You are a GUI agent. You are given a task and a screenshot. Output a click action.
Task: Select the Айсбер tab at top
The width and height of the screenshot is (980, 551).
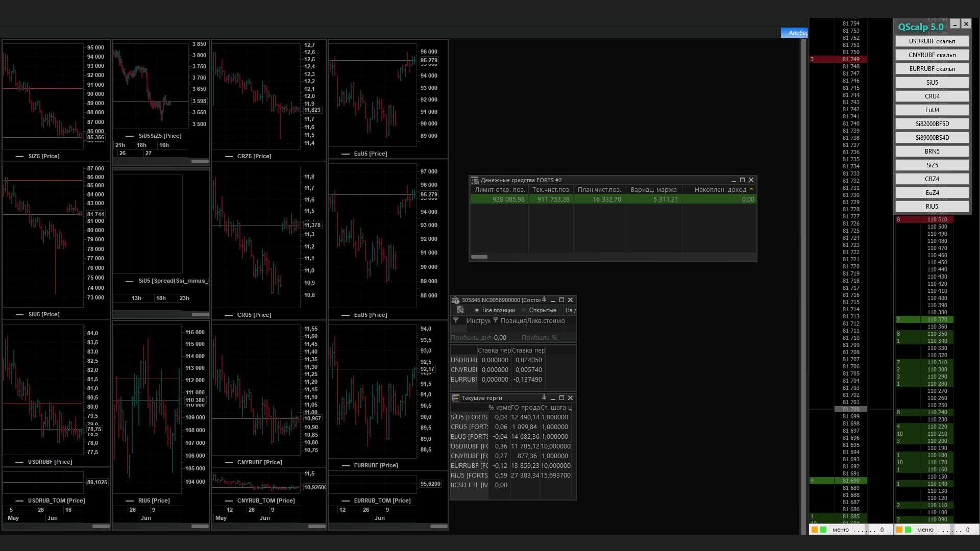[x=796, y=33]
